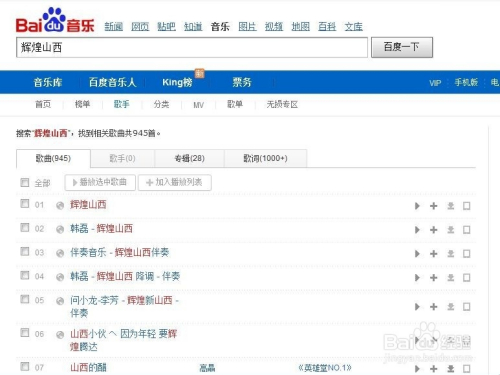The width and height of the screenshot is (500, 375).
Task: Open the square icon for song 07 row
Action: 467,369
